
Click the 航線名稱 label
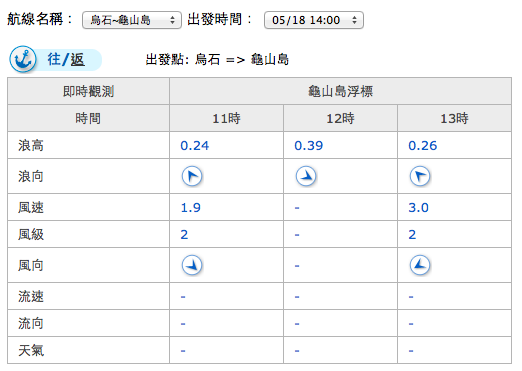pyautogui.click(x=39, y=19)
